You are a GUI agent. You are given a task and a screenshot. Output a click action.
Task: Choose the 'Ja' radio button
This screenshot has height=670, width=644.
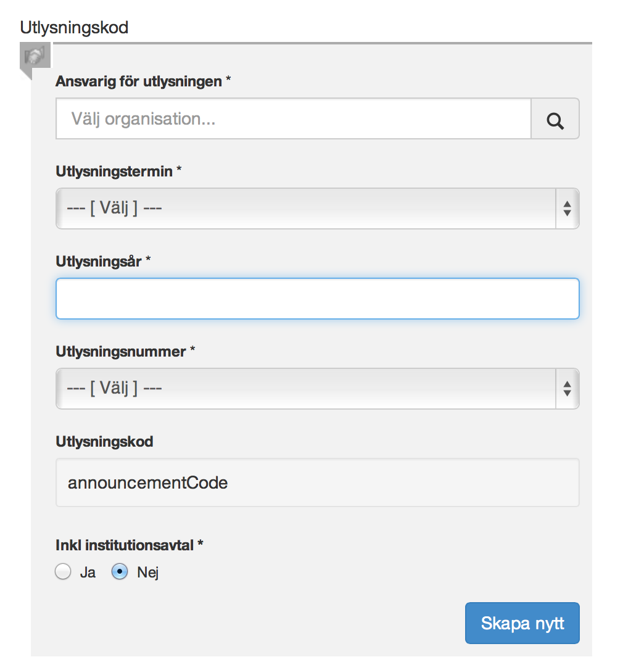click(64, 572)
